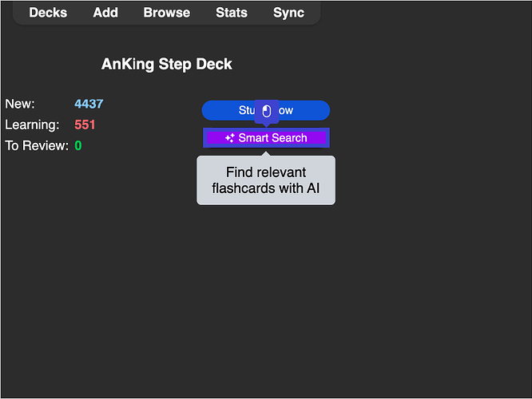Click the tooltip arrow below Smart Search

click(266, 153)
